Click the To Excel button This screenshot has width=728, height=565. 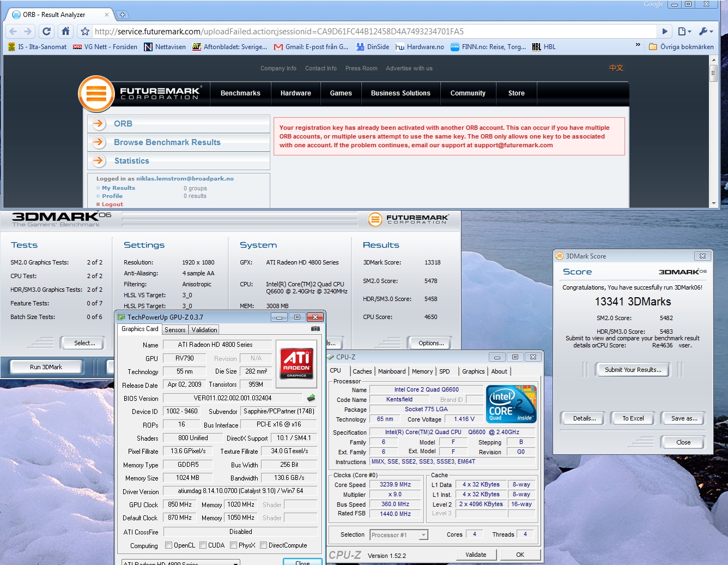tap(633, 418)
